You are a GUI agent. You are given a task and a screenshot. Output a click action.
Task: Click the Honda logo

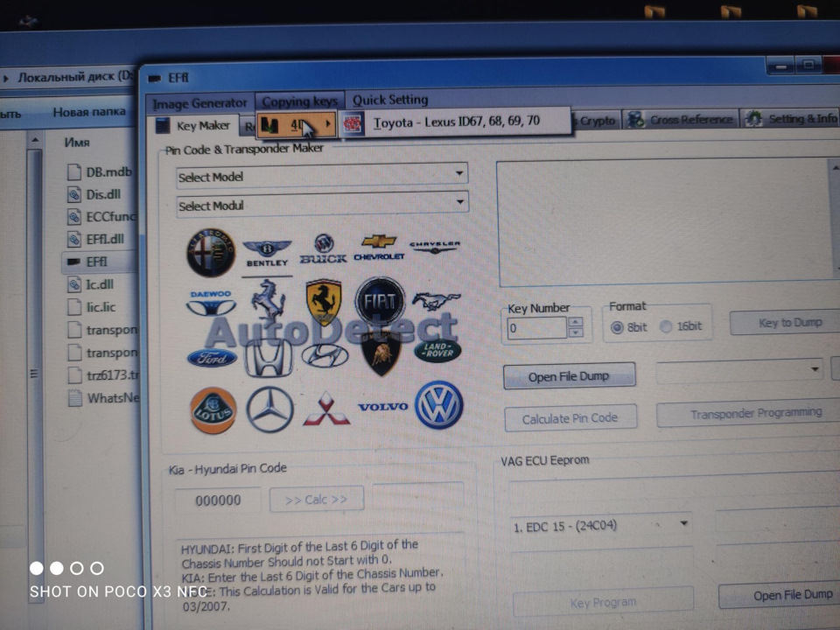(269, 357)
